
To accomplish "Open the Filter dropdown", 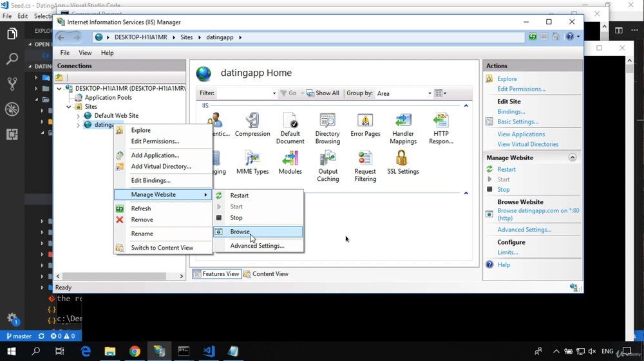I will point(274,93).
